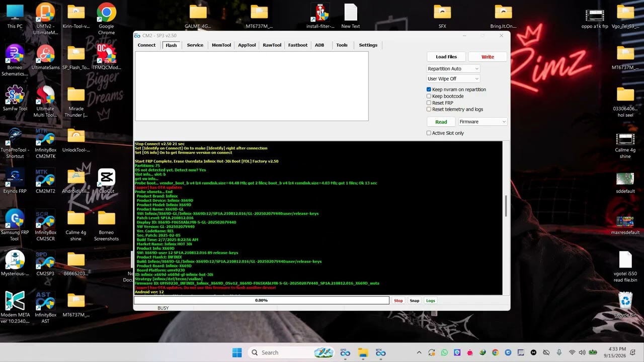Open the Mysterious tool desktop shortcut

point(15,263)
